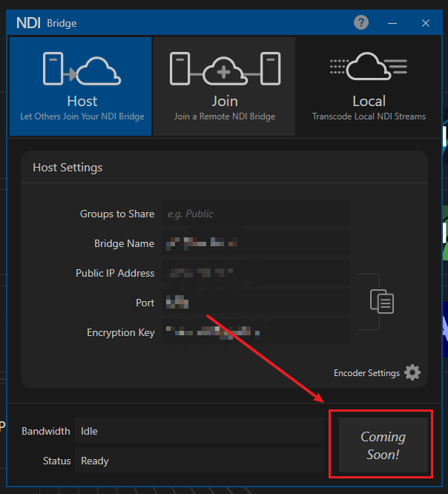This screenshot has height=494, width=448.
Task: Click the NDI logo in title bar
Action: coord(28,23)
